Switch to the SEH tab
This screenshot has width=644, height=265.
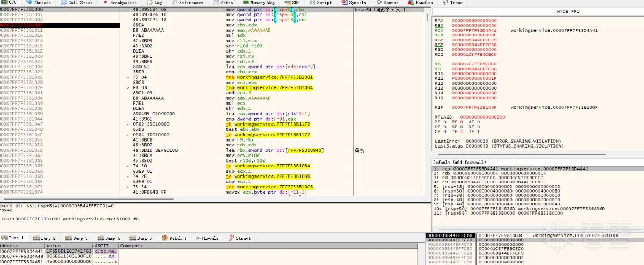point(291,3)
